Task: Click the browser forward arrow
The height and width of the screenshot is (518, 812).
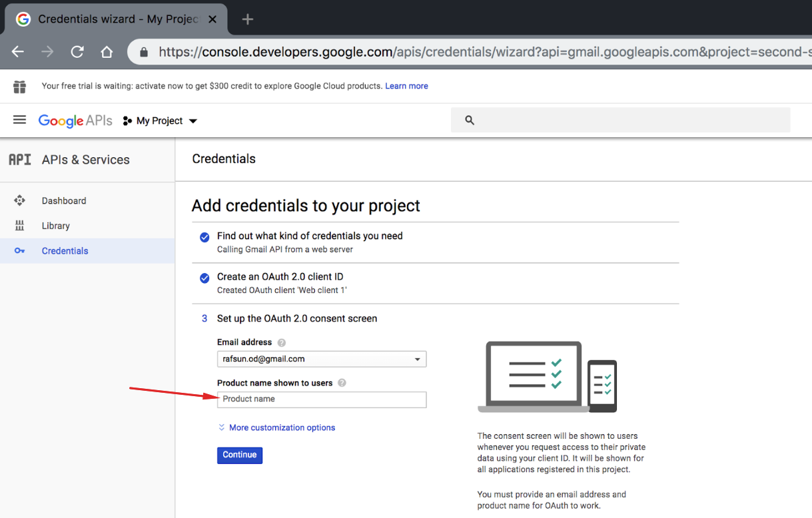Action: click(47, 52)
